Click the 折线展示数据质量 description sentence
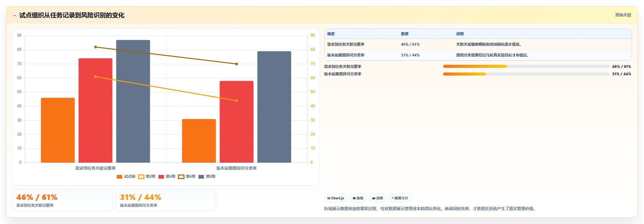Screen dimensions: 644x224 (x=430, y=209)
